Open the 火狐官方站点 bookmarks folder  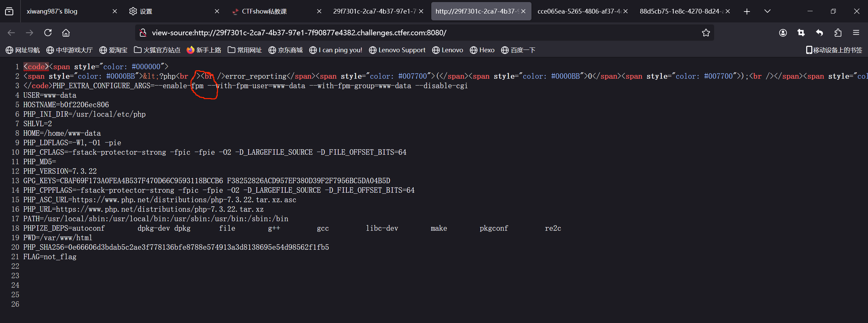[x=157, y=50]
